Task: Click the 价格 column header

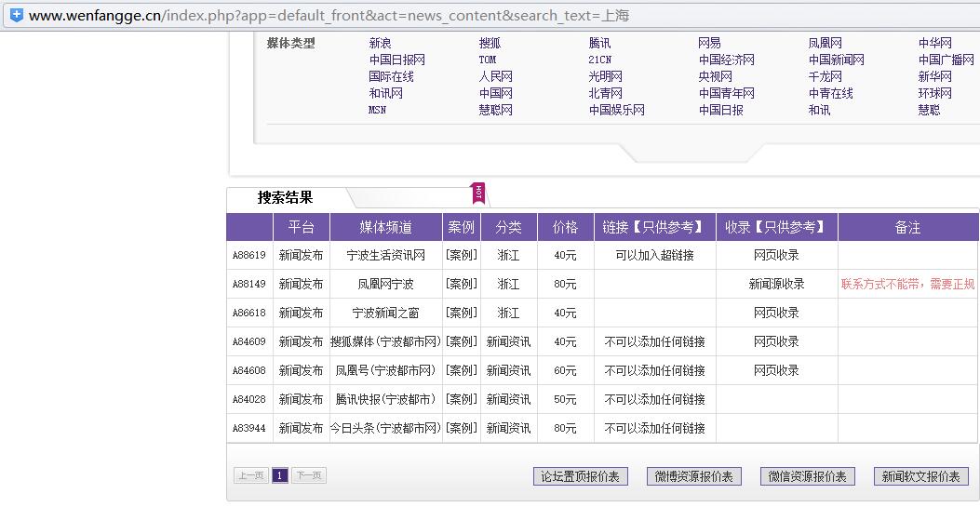Action: (565, 227)
